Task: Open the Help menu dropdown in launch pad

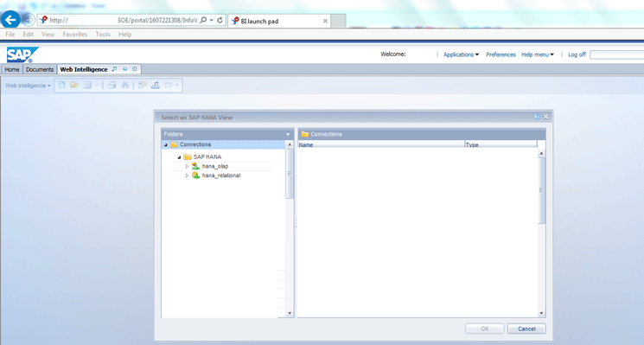Action: [538, 54]
